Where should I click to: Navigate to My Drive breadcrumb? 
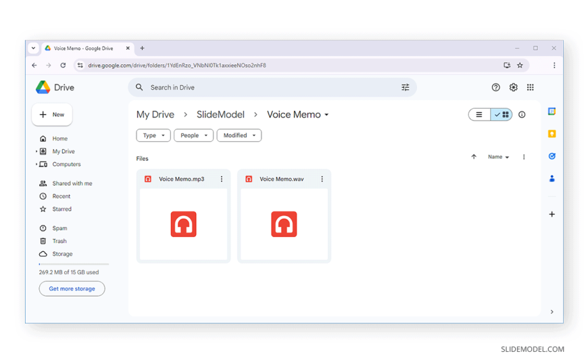155,115
